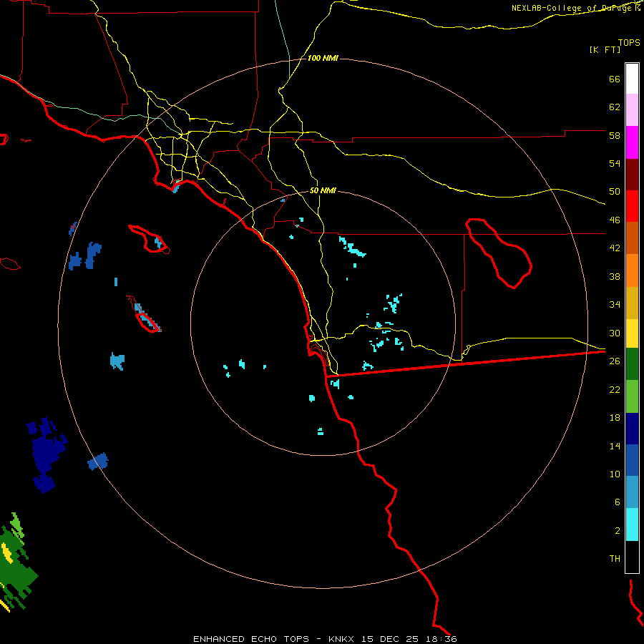Click the legend value "34"
The width and height of the screenshot is (644, 644).
(x=615, y=305)
